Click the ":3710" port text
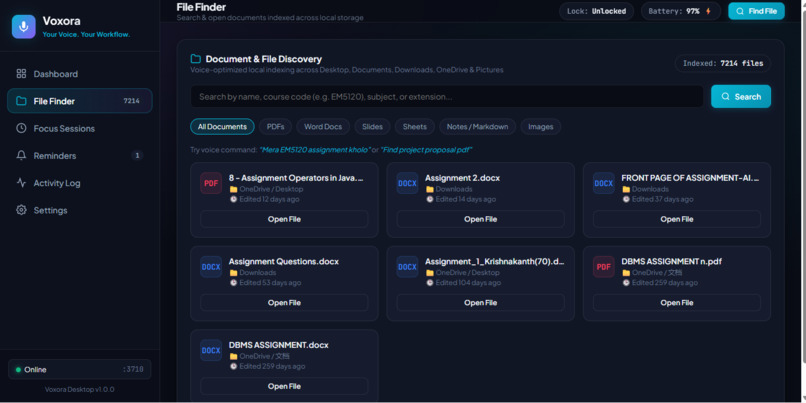 coord(133,369)
